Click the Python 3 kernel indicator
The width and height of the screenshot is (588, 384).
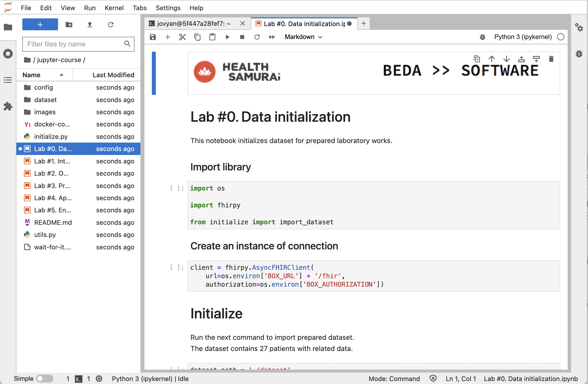[523, 37]
